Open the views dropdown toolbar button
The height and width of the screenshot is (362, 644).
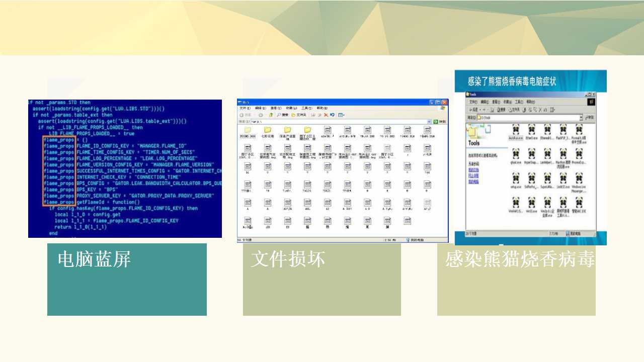(342, 115)
